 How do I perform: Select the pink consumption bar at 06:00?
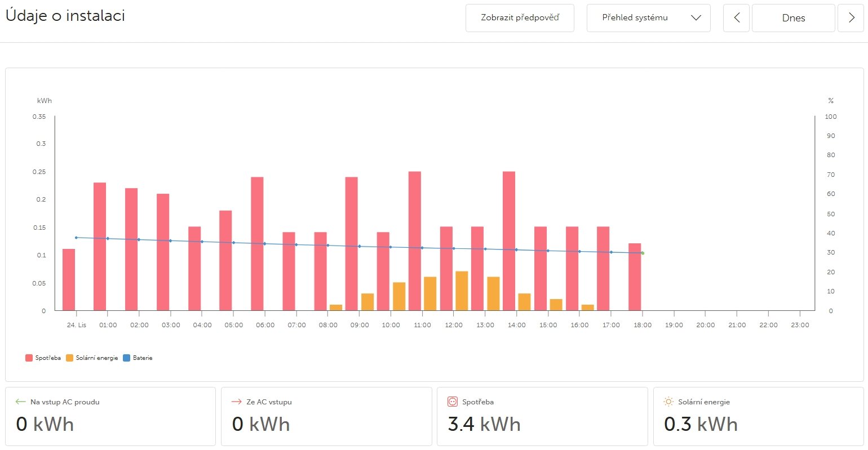(x=257, y=243)
